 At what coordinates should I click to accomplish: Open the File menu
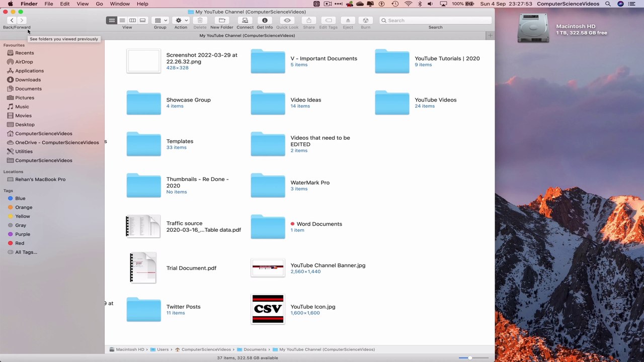(x=49, y=4)
